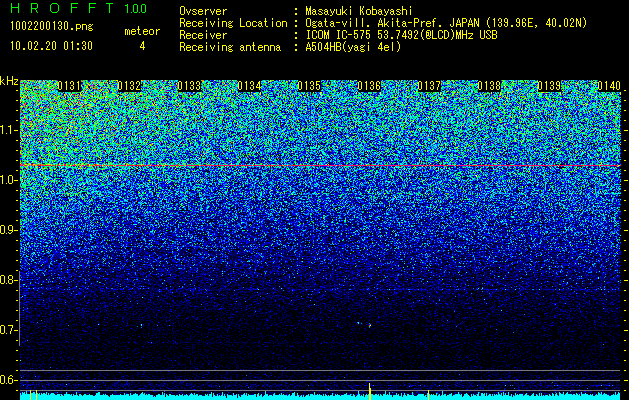Click the 0140 time marker
Screen dimensions: 629x400
coord(609,86)
